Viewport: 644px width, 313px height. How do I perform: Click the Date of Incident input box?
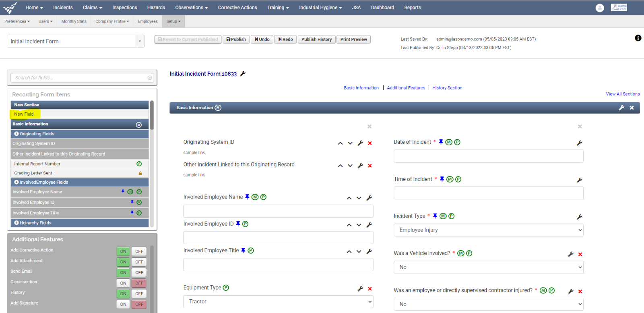489,156
